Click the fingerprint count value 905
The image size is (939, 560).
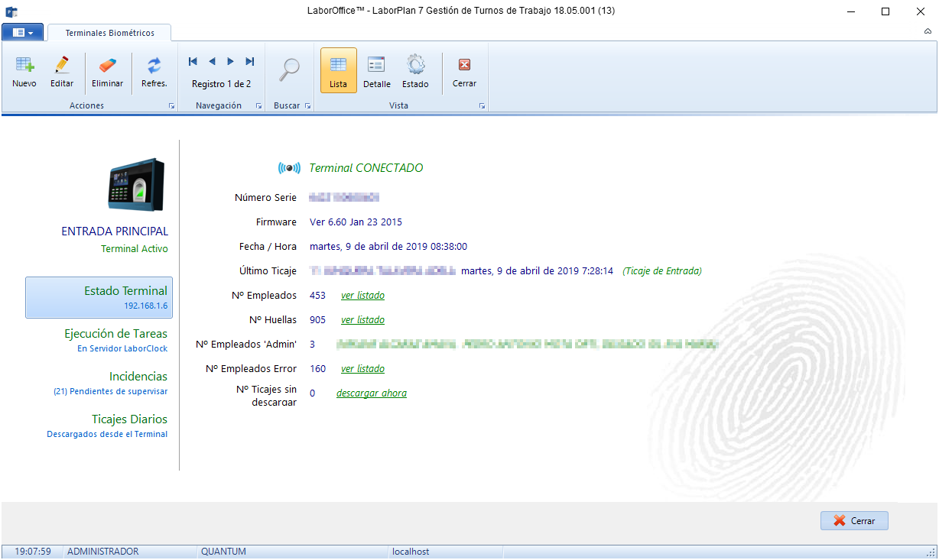[317, 320]
